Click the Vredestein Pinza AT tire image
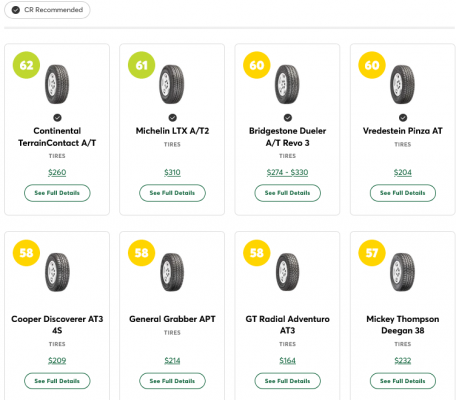 click(403, 84)
